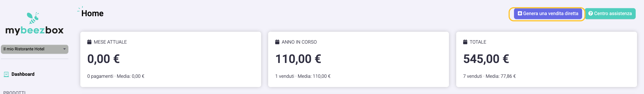Click the restaurant selector's dropdown arrow
644x94 pixels.
pyautogui.click(x=64, y=49)
